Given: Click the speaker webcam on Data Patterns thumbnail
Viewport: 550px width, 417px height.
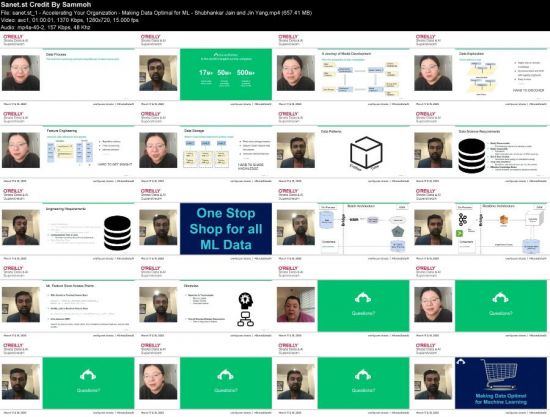Looking at the screenshot, I should pyautogui.click(x=296, y=150).
